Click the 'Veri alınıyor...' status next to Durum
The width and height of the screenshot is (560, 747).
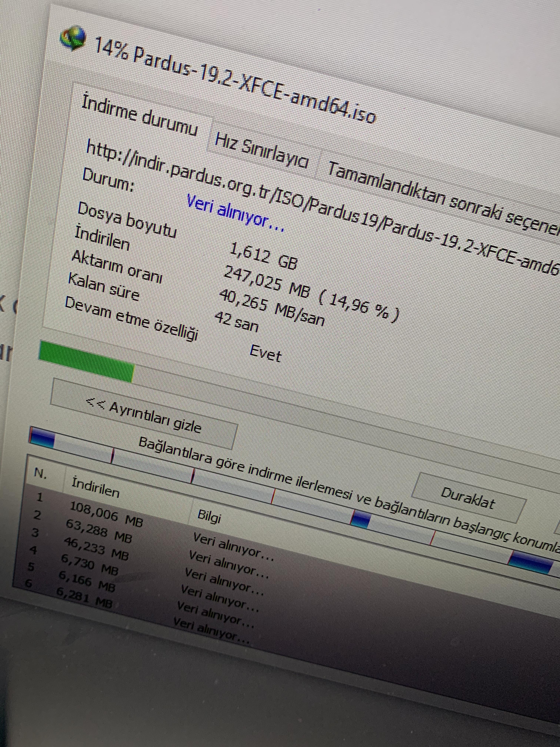tap(235, 213)
